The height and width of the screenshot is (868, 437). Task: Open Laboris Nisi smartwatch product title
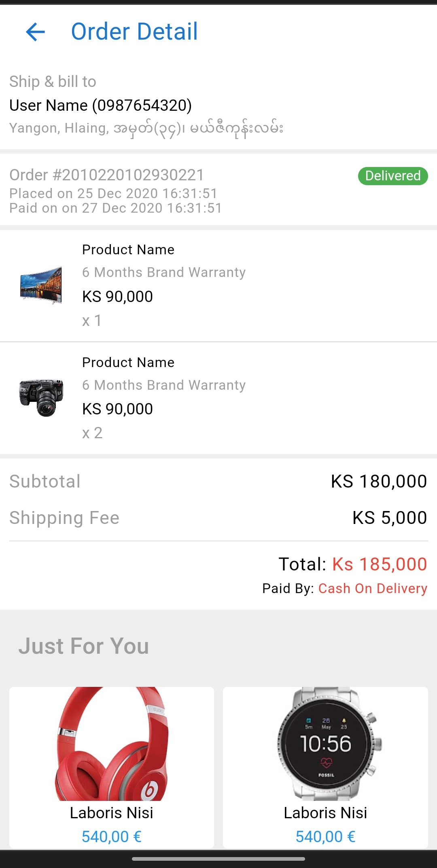(326, 813)
